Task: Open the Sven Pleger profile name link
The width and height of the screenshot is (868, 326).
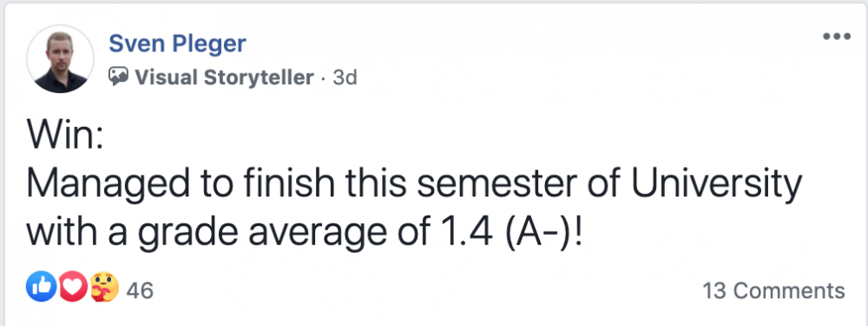Action: (x=177, y=43)
